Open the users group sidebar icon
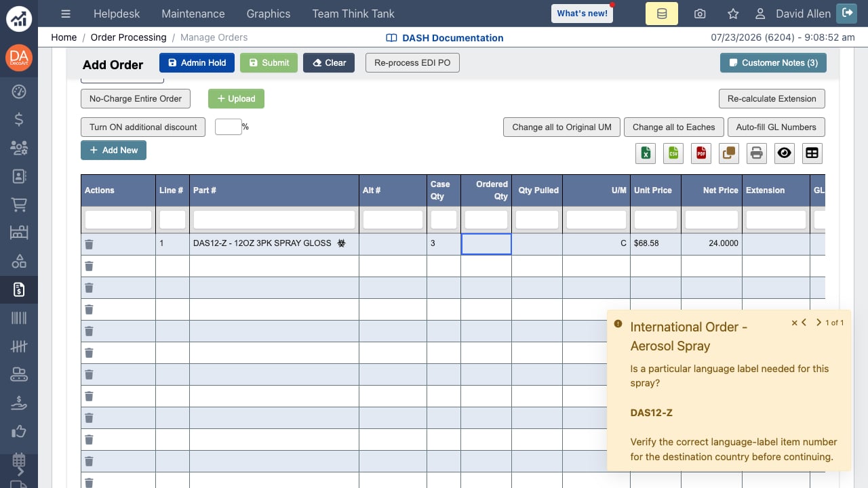Screen dimensions: 868x488 pos(19,148)
